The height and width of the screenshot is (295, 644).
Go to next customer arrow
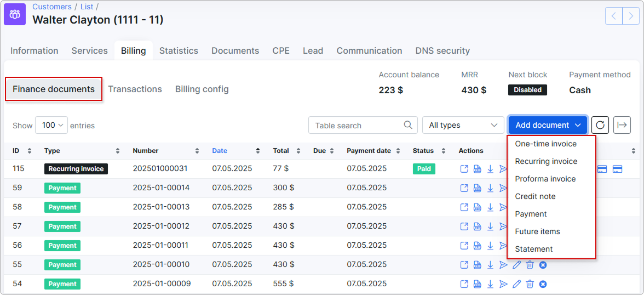click(630, 16)
